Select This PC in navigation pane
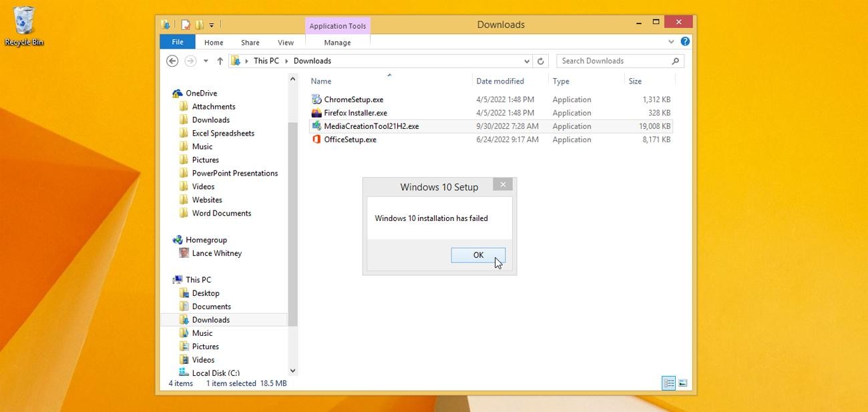The width and height of the screenshot is (868, 412). pos(198,280)
